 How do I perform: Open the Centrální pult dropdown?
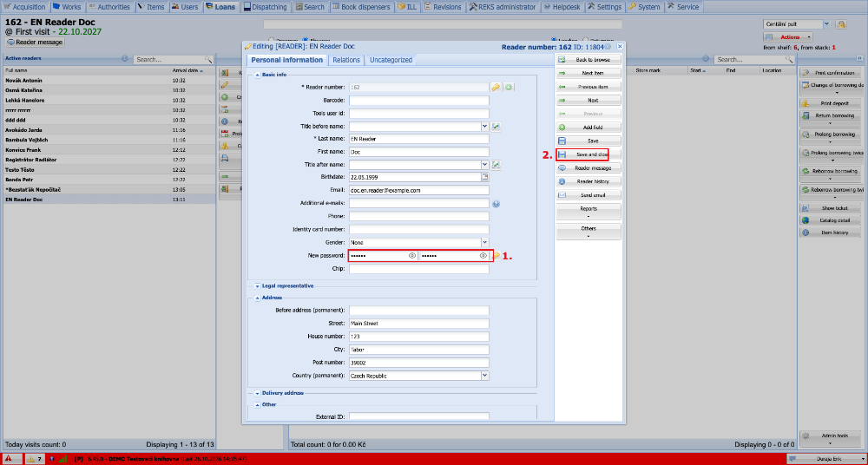coord(826,24)
